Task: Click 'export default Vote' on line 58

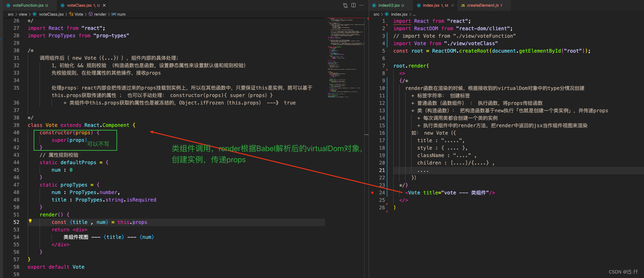Action: pos(56,267)
